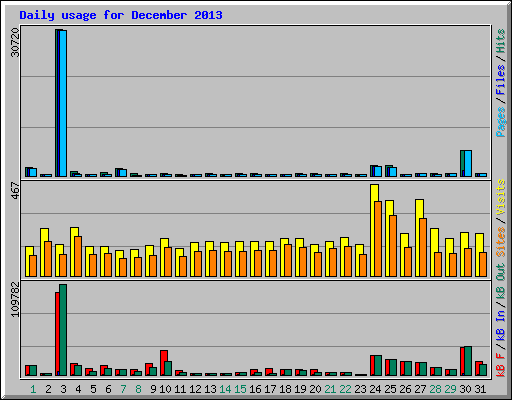
Task: Click day label "5" on the x-axis
Action: [93, 389]
